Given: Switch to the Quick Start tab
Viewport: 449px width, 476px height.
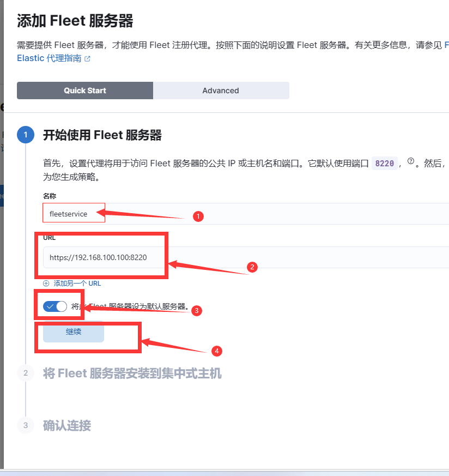Looking at the screenshot, I should pos(85,91).
